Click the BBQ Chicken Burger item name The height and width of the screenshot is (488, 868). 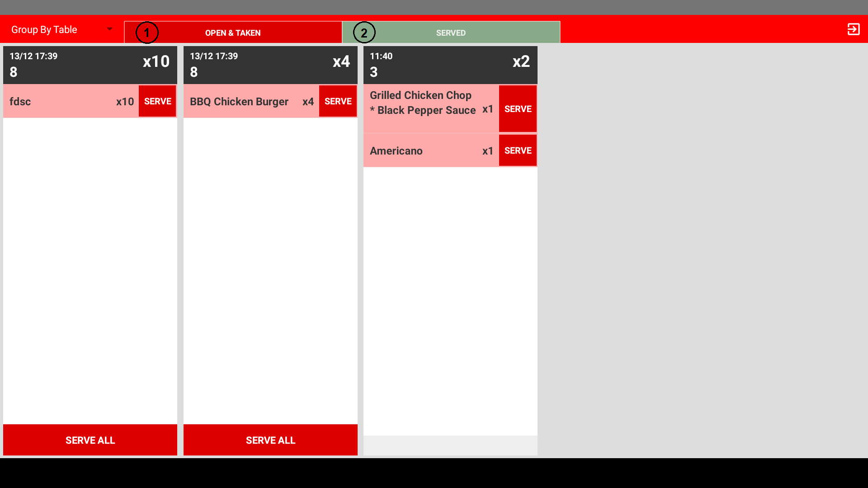(239, 102)
